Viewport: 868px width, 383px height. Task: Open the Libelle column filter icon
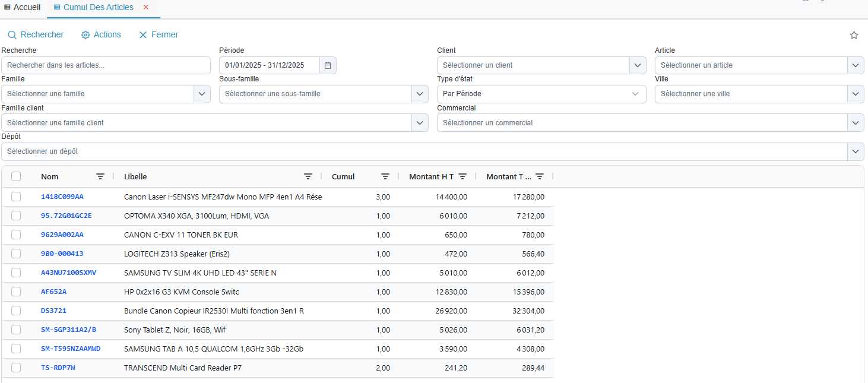pos(308,176)
